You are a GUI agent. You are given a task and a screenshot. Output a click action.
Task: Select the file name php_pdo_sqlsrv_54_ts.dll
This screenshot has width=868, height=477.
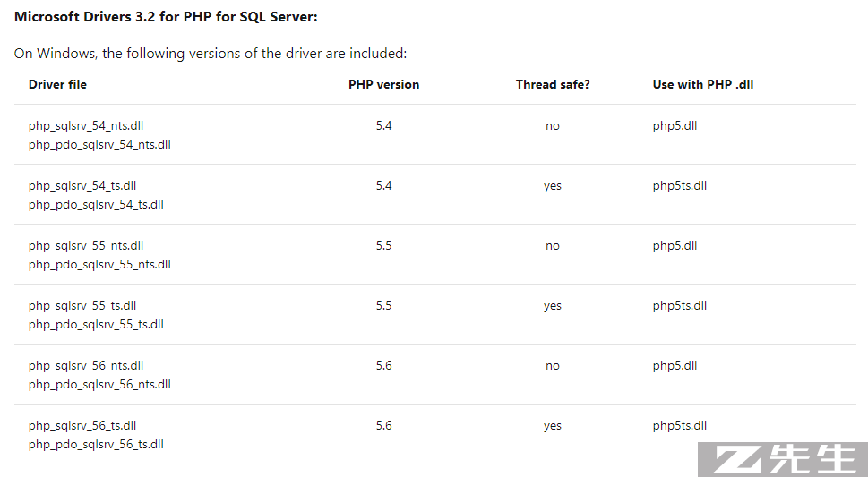click(x=97, y=205)
